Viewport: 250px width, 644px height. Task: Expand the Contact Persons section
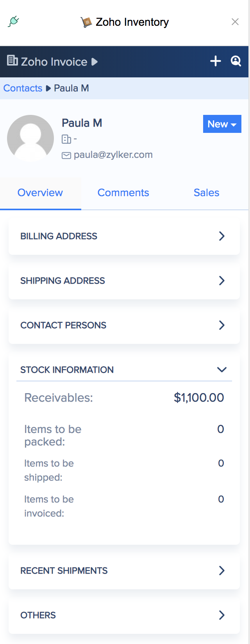point(221,325)
